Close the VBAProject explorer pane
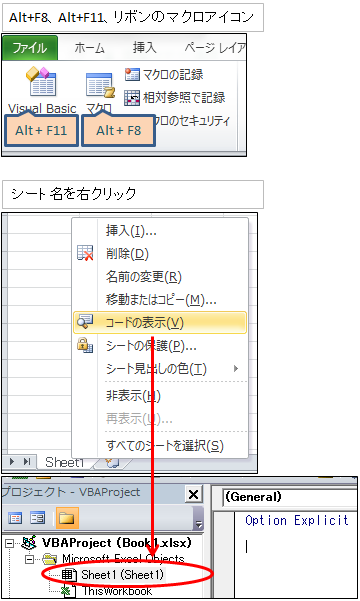Image resolution: width=360 pixels, height=601 pixels. click(x=194, y=494)
